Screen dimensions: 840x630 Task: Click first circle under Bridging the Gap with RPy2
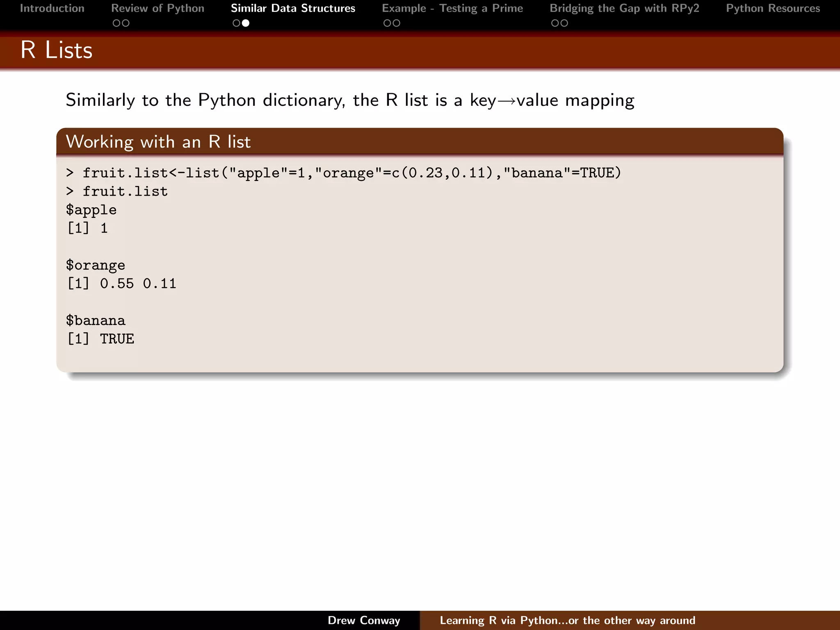(555, 23)
